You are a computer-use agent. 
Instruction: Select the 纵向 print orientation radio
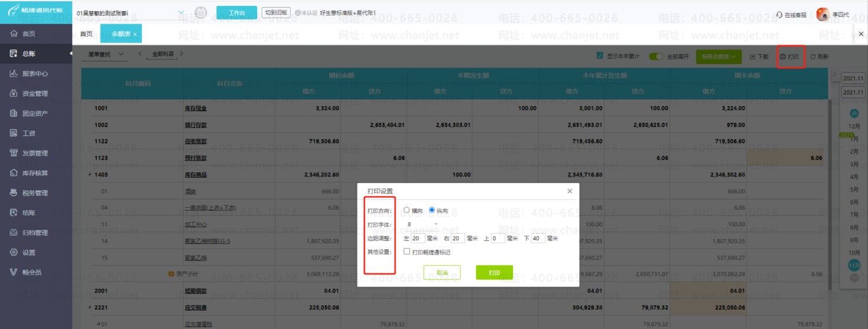[x=432, y=210]
